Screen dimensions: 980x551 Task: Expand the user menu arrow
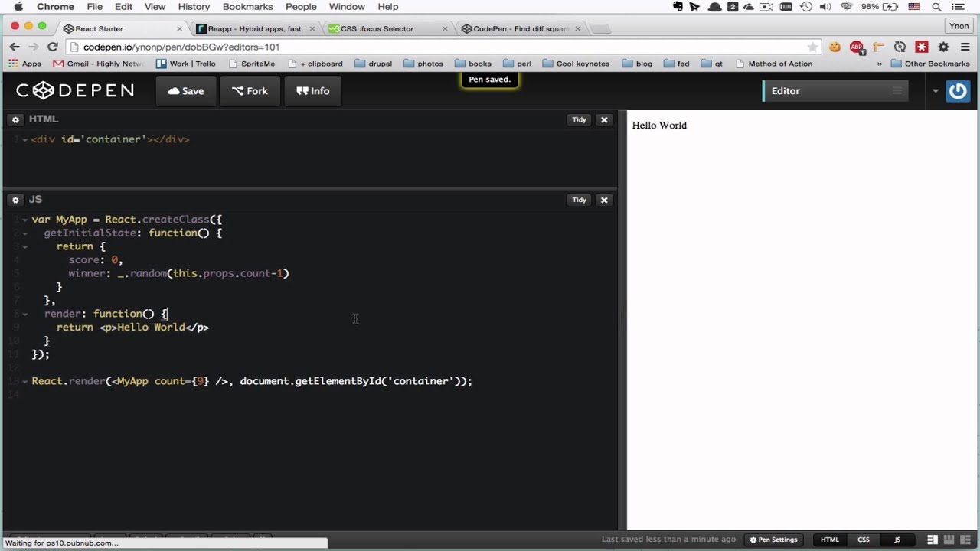coord(935,91)
